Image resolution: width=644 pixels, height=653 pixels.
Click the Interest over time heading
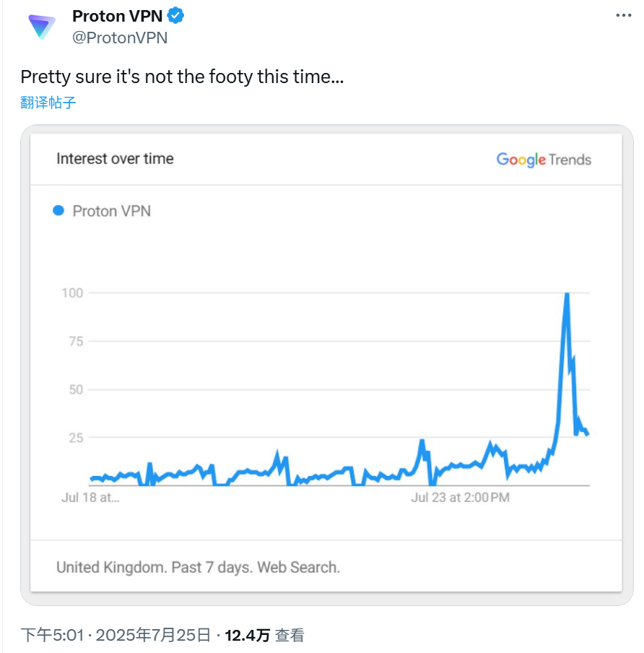click(x=115, y=159)
